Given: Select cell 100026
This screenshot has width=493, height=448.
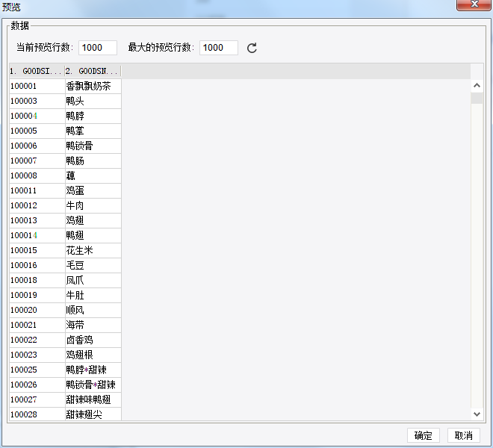Looking at the screenshot, I should [37, 385].
